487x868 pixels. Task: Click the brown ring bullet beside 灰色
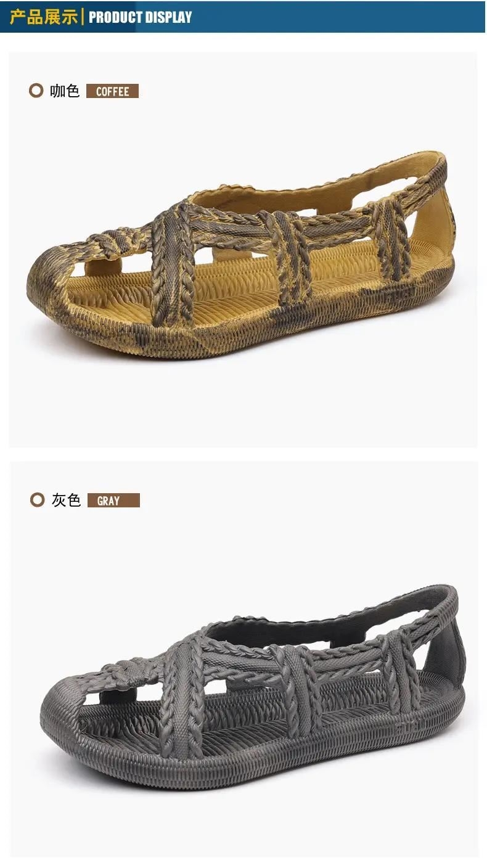(38, 499)
